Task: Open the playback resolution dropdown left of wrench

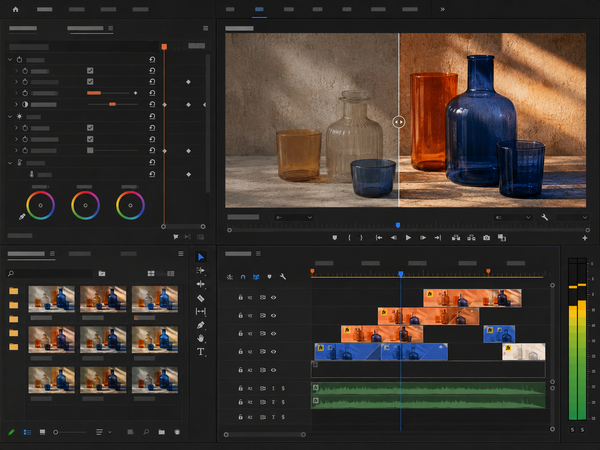Action: (x=513, y=217)
